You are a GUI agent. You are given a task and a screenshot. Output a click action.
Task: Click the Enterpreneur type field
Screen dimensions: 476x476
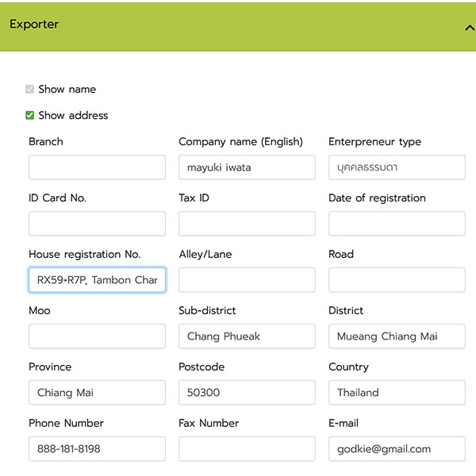pos(397,167)
